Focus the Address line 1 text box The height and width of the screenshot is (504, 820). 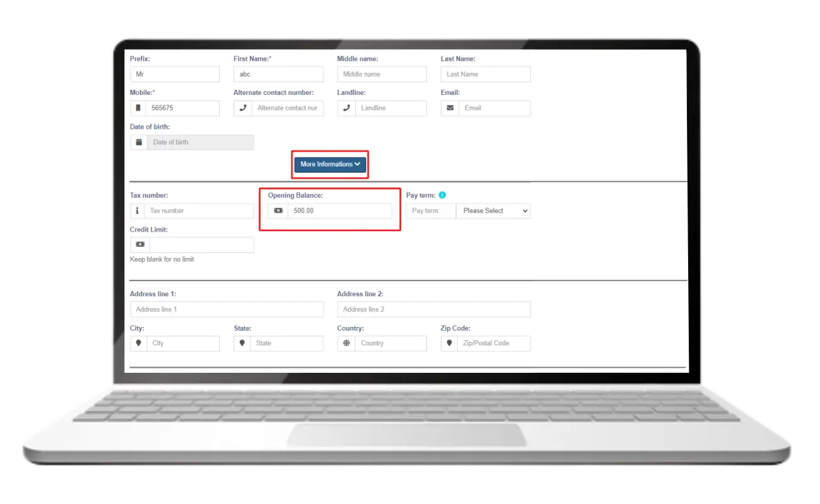[227, 309]
